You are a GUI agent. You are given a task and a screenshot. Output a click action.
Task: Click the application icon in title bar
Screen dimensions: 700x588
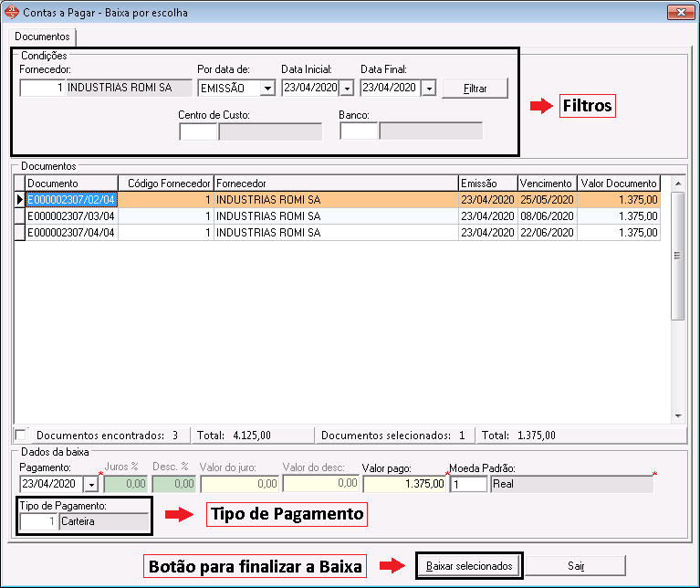[x=11, y=12]
